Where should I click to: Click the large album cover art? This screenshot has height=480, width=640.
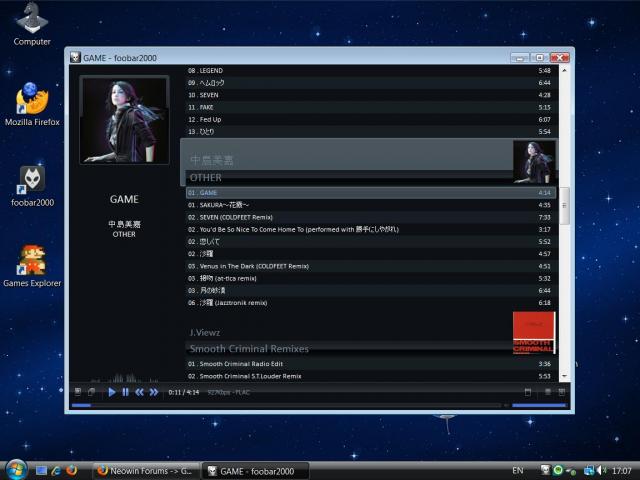tap(124, 120)
